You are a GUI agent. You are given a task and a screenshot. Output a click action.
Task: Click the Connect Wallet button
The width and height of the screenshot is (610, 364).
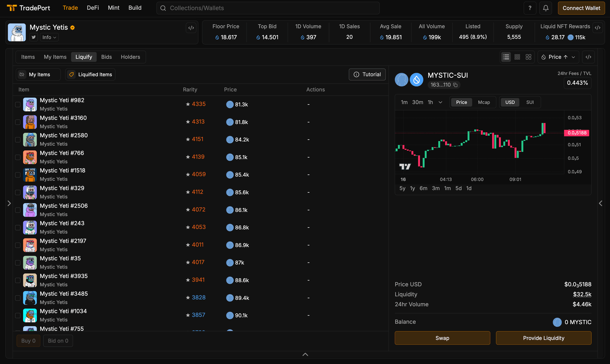581,8
